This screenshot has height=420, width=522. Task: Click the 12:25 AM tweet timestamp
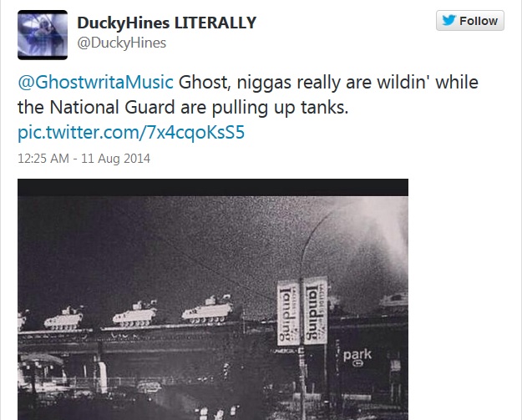click(43, 159)
